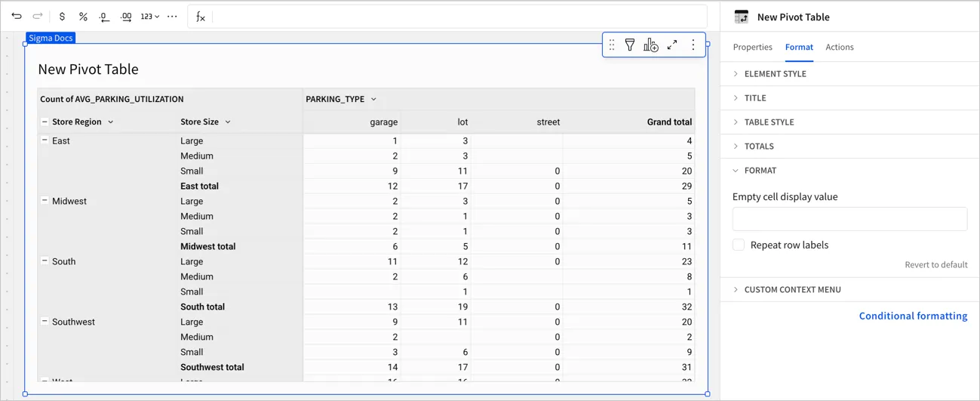Image resolution: width=980 pixels, height=401 pixels.
Task: Collapse the Midwest region row
Action: [45, 201]
